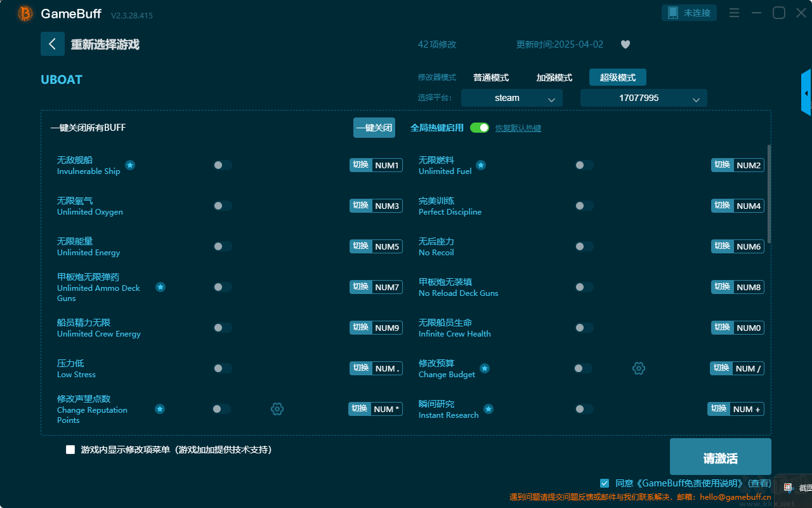Click the NUM . hotkey for Low Stress
Image resolution: width=812 pixels, height=508 pixels.
(376, 368)
